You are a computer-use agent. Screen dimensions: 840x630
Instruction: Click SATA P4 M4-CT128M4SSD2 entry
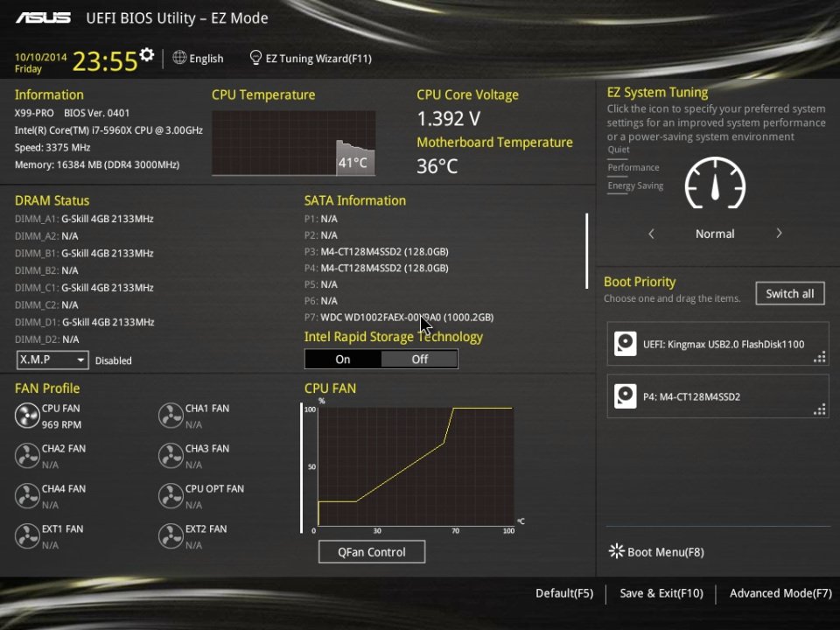coord(376,268)
